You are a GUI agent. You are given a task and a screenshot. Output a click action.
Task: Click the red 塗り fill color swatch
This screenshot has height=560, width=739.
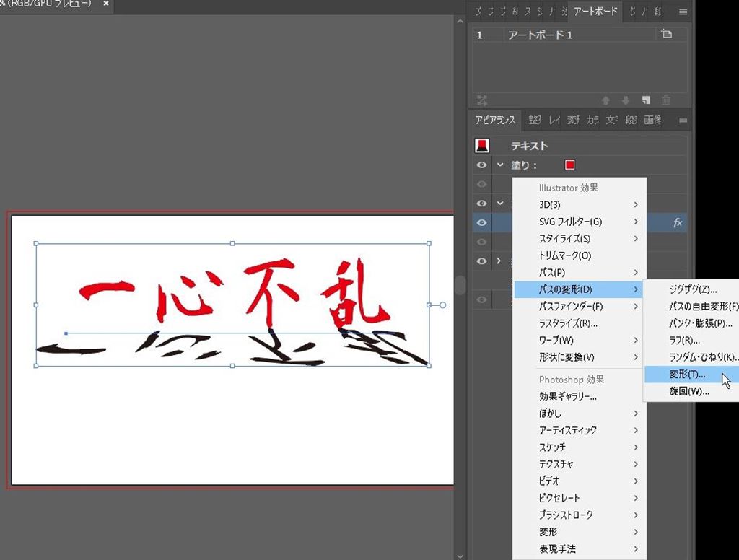[x=569, y=165]
